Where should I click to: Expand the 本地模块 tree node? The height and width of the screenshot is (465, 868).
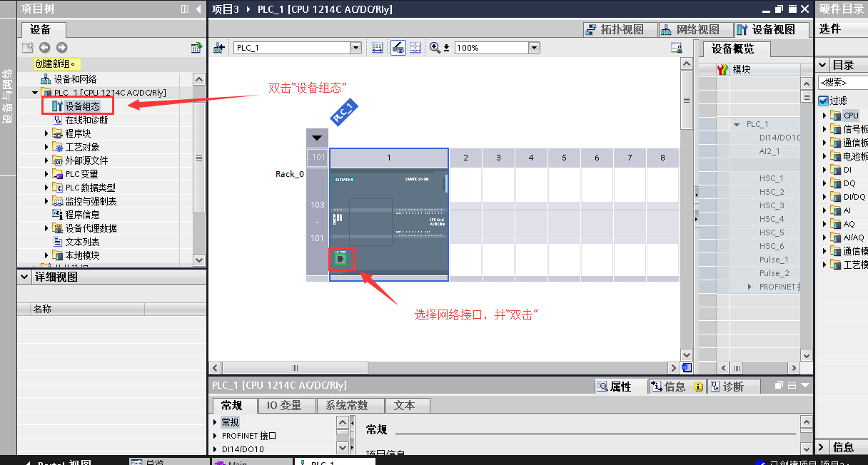pos(47,255)
